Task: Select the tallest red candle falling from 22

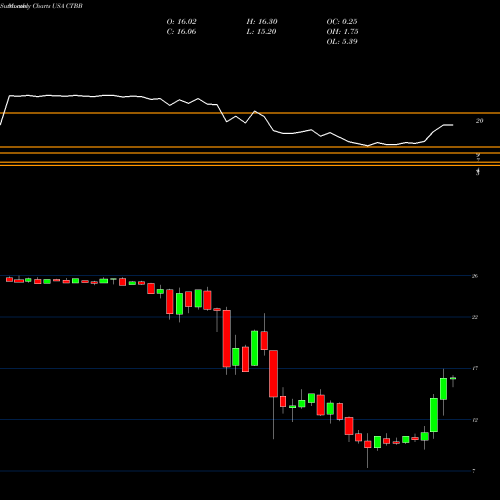Action: coord(227,339)
